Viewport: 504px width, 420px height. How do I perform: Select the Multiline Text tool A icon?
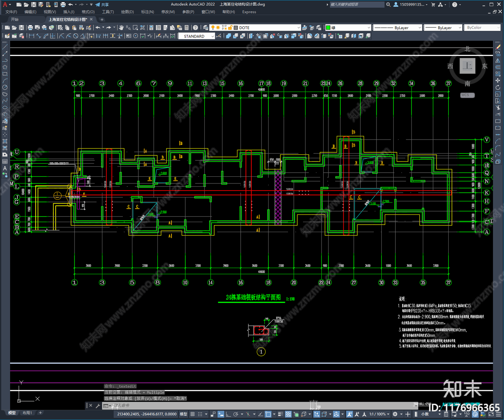[5, 168]
